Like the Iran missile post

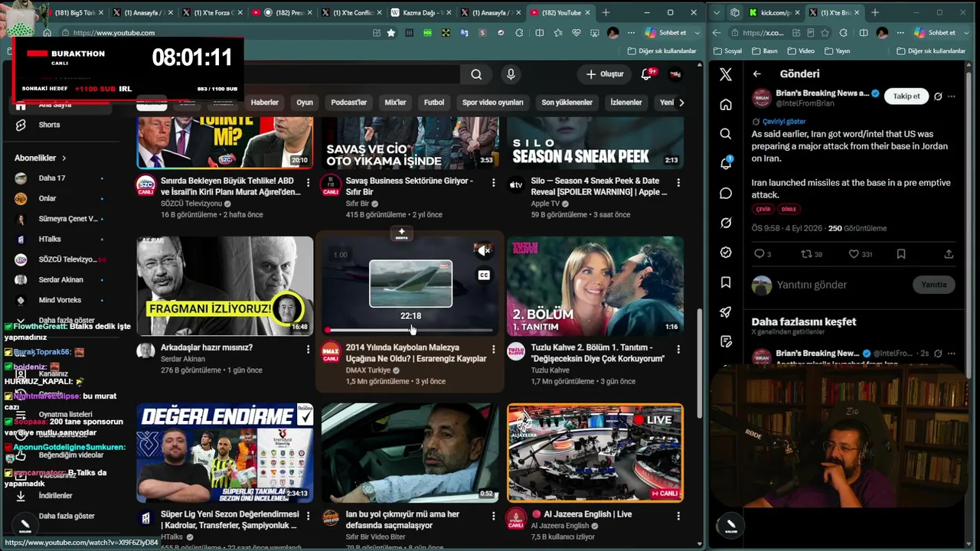pyautogui.click(x=854, y=254)
